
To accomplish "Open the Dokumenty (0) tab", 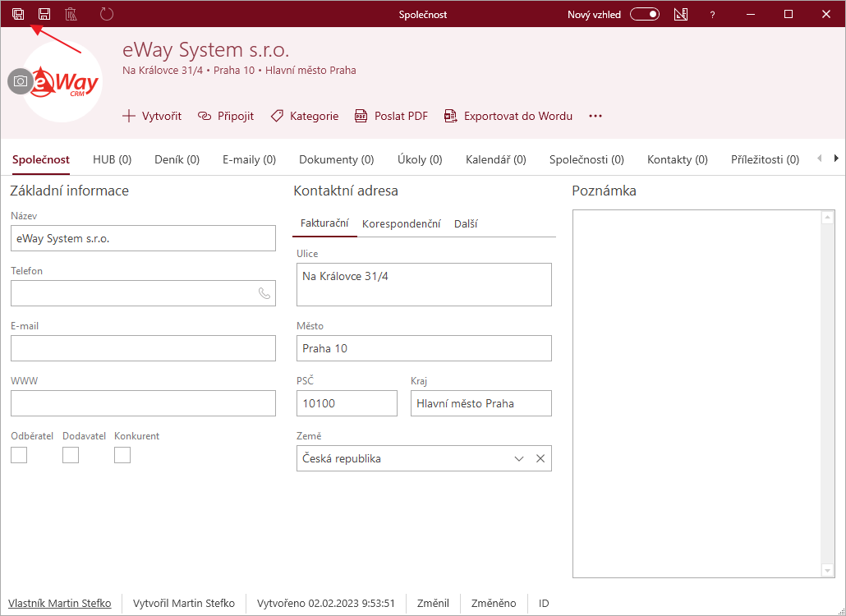I will (337, 159).
